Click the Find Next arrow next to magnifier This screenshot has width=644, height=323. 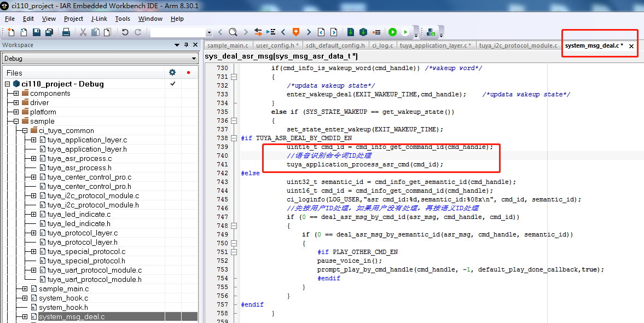pos(246,32)
